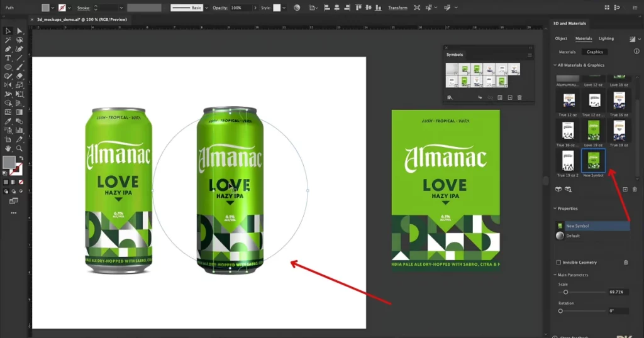The width and height of the screenshot is (644, 338).
Task: Choose the Lasso tool
Action: click(x=19, y=40)
